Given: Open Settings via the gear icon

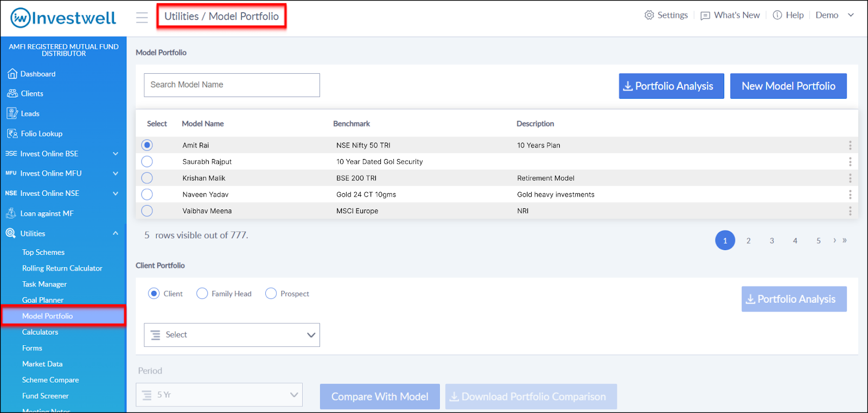Looking at the screenshot, I should point(649,15).
